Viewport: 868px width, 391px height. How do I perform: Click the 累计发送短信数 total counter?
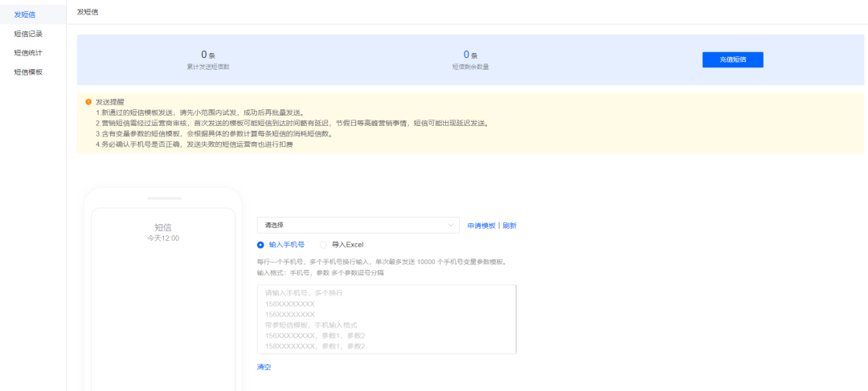208,67
